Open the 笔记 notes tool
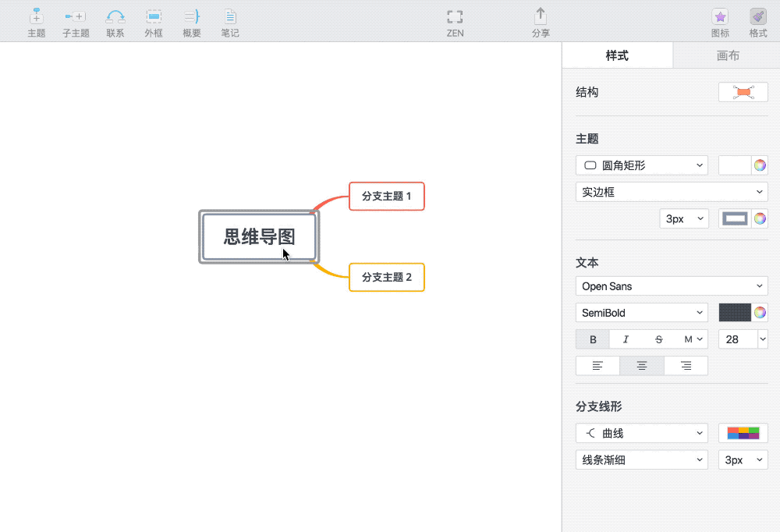 (x=230, y=23)
